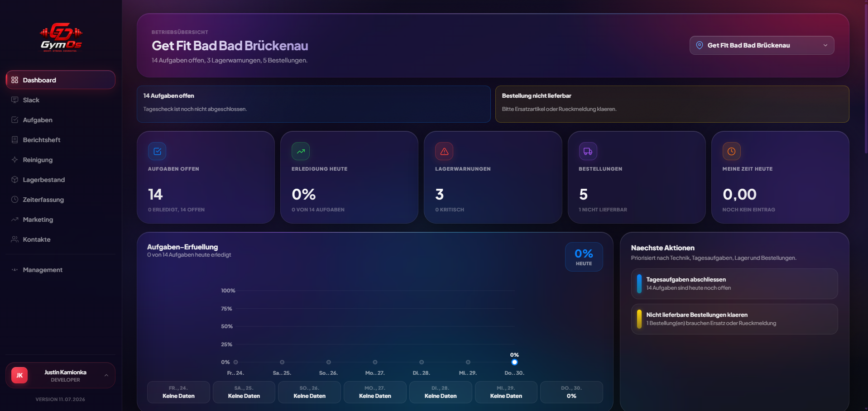
Task: Click the GymOs logo
Action: [x=61, y=37]
